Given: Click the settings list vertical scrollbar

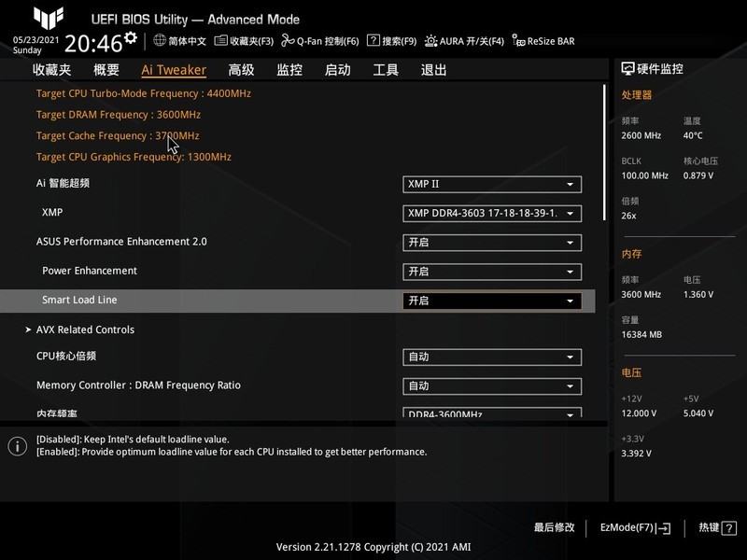Looking at the screenshot, I should (x=604, y=152).
